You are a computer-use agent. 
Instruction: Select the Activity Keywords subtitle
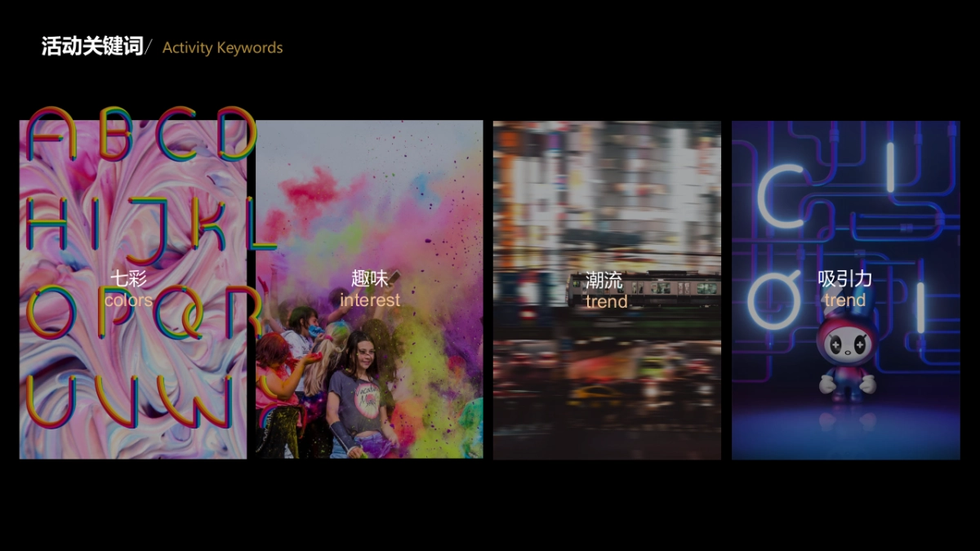222,47
